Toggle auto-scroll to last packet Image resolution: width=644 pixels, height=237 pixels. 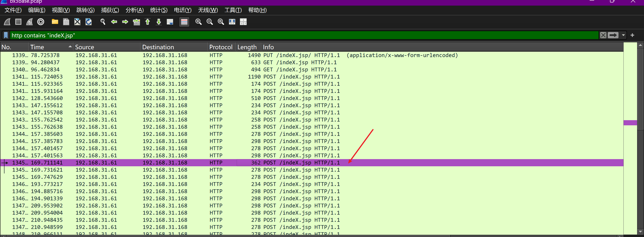(x=170, y=22)
